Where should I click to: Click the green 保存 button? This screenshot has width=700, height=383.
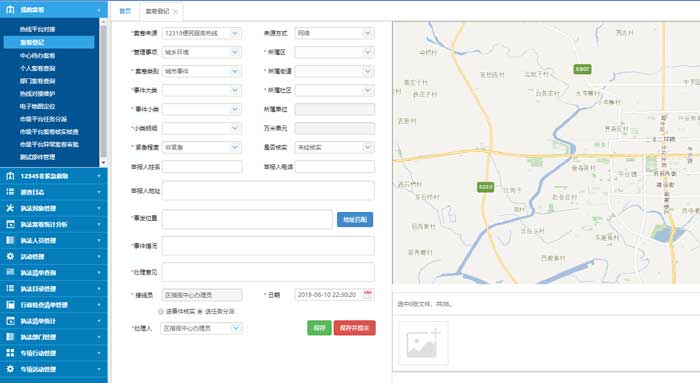coord(319,328)
